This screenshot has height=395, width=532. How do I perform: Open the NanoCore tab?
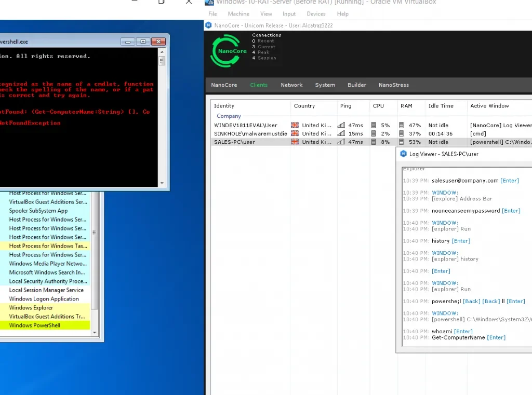pyautogui.click(x=224, y=85)
